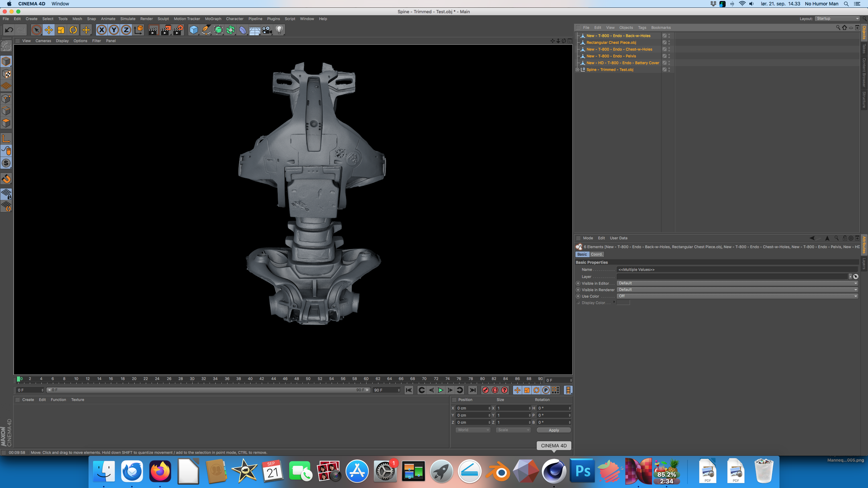Click the Name field with Multiple Values
Viewport: 868px width, 488px height.
pyautogui.click(x=737, y=269)
